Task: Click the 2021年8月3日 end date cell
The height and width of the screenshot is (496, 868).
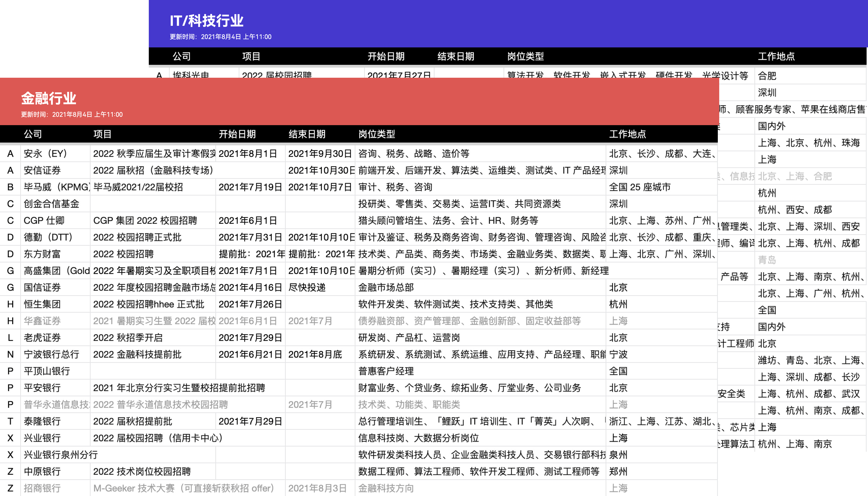Action: point(320,488)
